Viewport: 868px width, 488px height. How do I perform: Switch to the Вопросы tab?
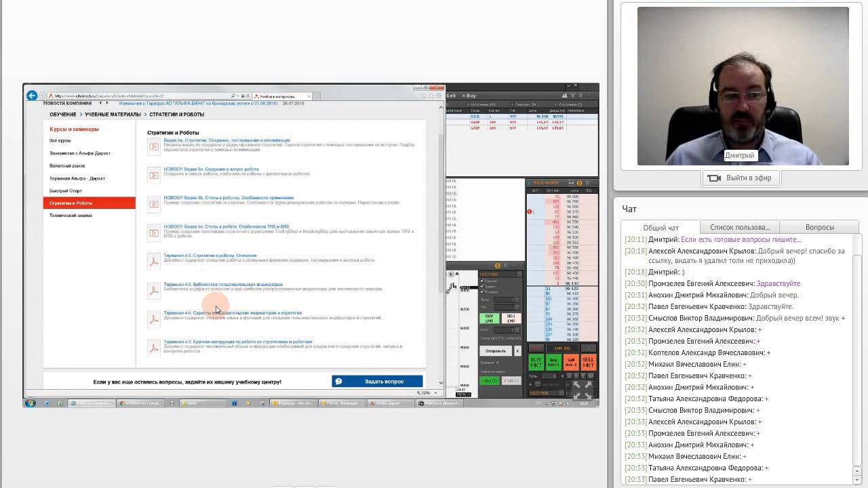click(820, 227)
